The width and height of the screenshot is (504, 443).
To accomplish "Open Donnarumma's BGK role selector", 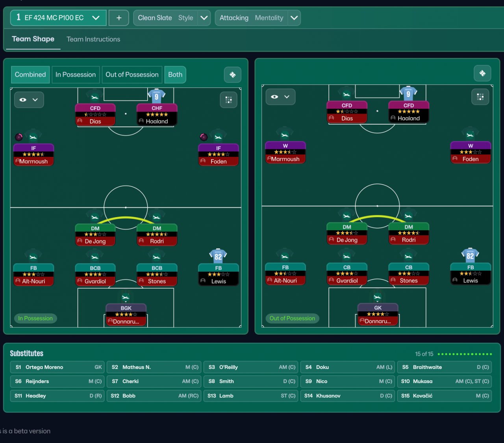I will 126,308.
